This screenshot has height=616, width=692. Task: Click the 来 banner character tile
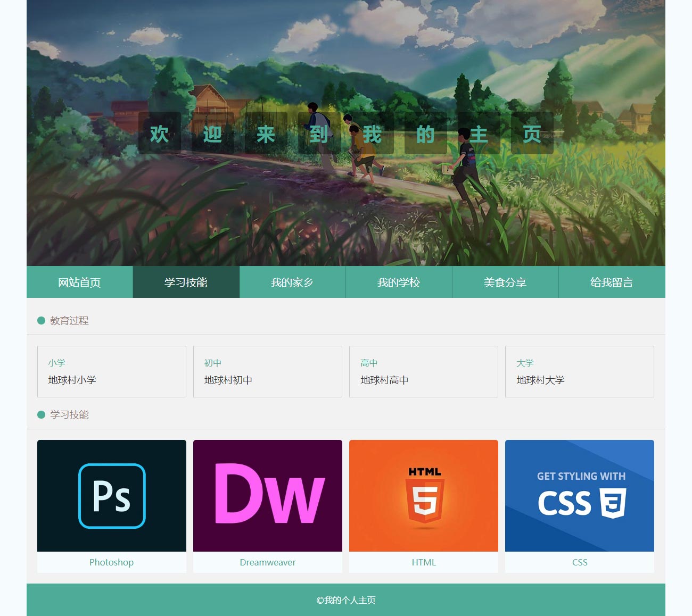(x=266, y=133)
